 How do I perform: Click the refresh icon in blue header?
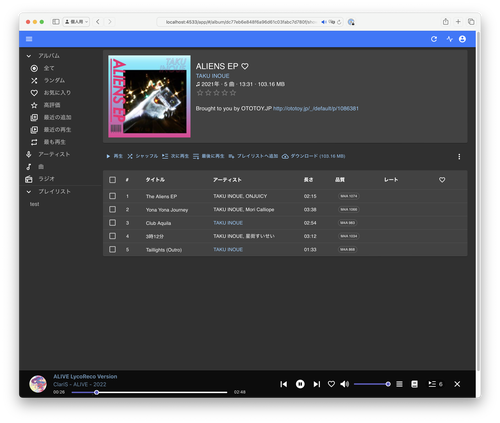(434, 39)
